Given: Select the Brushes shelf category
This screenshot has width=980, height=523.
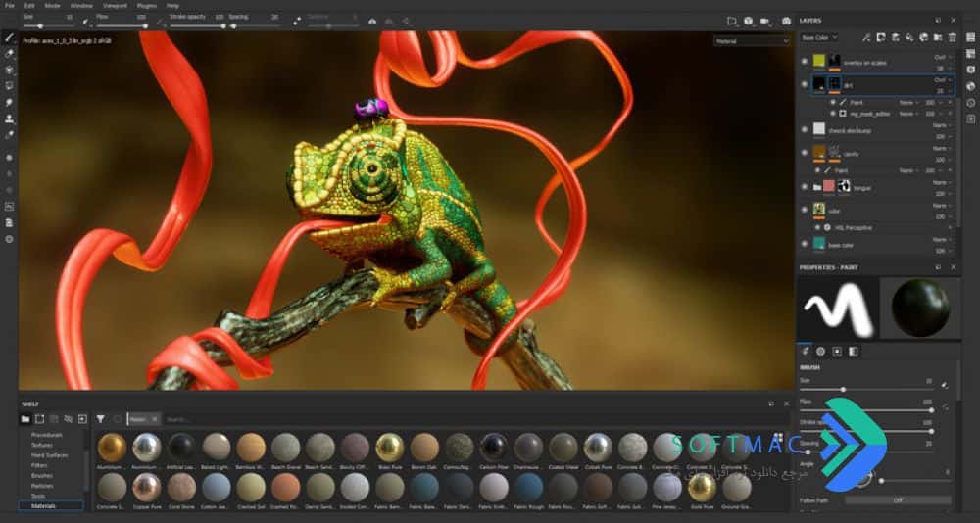Looking at the screenshot, I should pos(42,476).
